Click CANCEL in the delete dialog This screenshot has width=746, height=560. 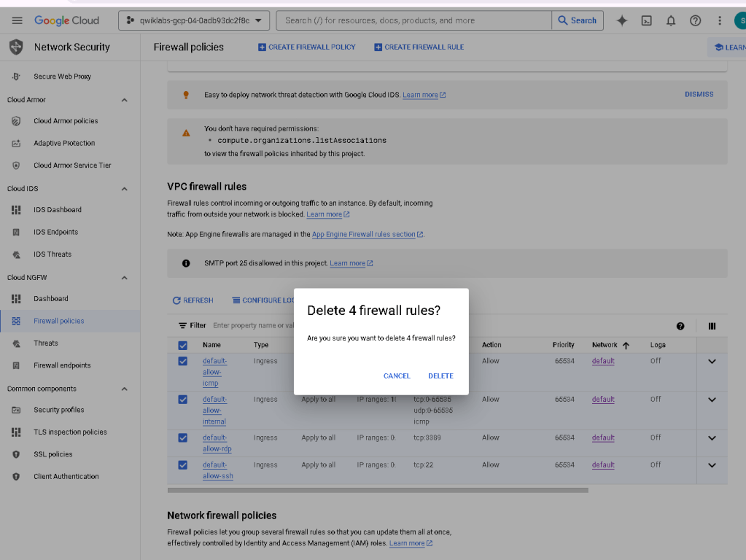[x=397, y=376]
